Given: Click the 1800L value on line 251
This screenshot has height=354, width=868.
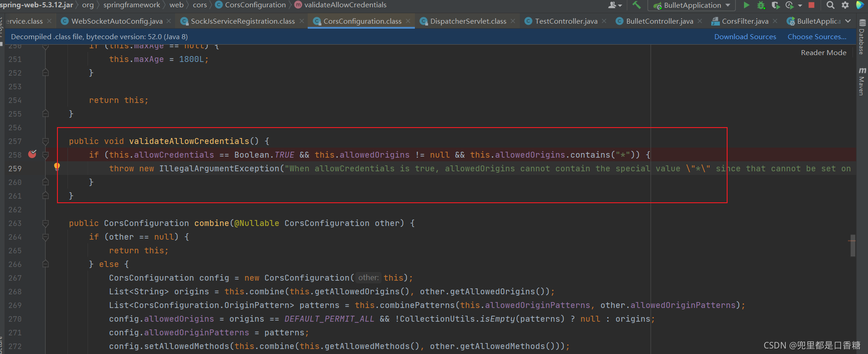Looking at the screenshot, I should (x=191, y=59).
